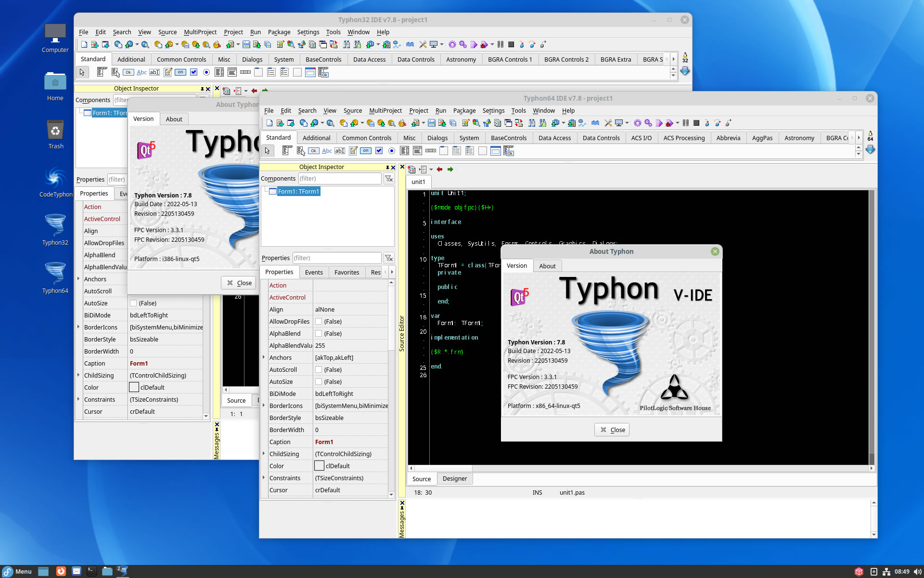
Task: Switch to the Designer tab in the Typhon64 editor
Action: 455,479
